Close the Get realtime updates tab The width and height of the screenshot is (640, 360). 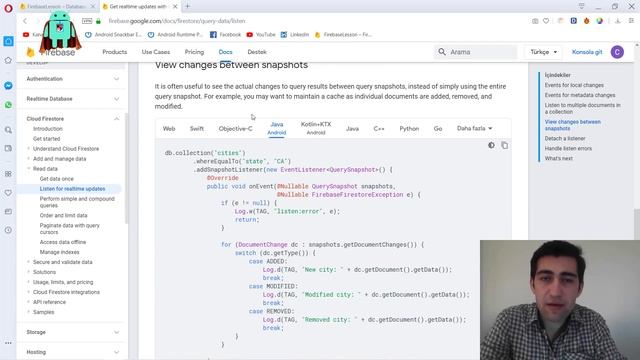point(175,7)
